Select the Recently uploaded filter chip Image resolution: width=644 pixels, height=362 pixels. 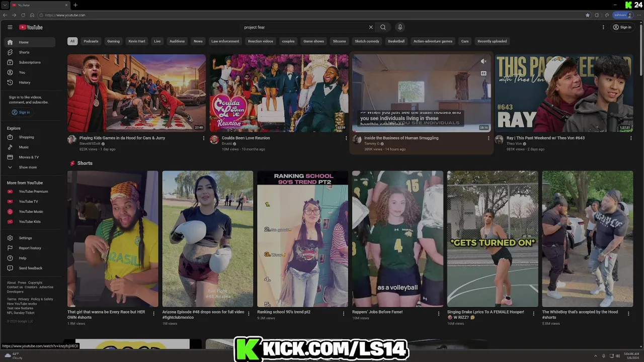click(492, 41)
